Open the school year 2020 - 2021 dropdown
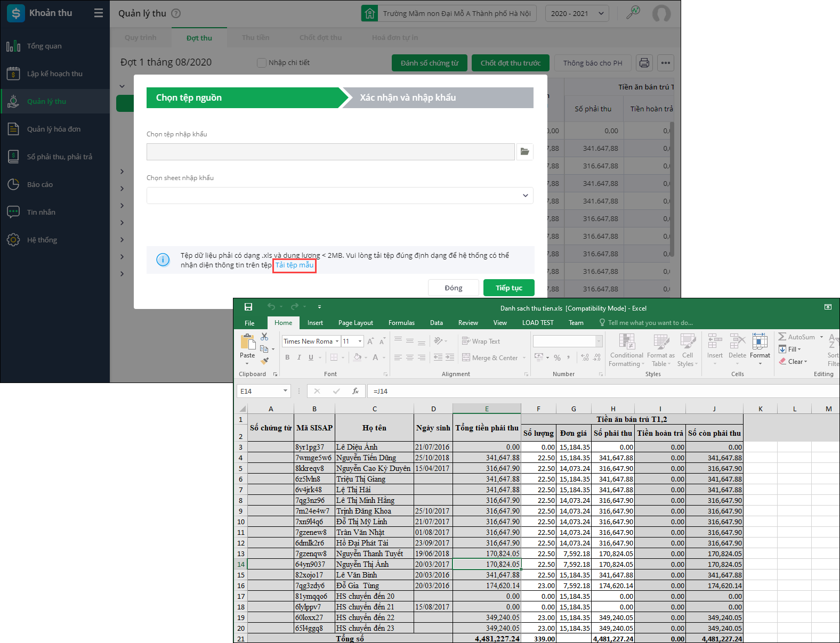 577,13
